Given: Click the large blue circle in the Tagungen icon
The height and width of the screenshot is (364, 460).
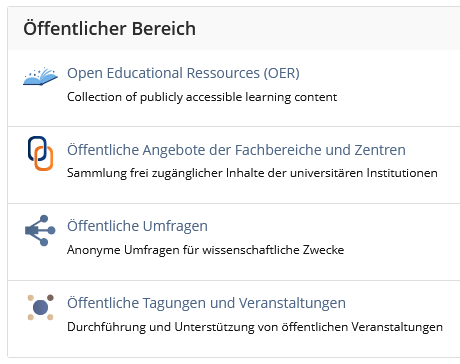Looking at the screenshot, I should [x=41, y=307].
